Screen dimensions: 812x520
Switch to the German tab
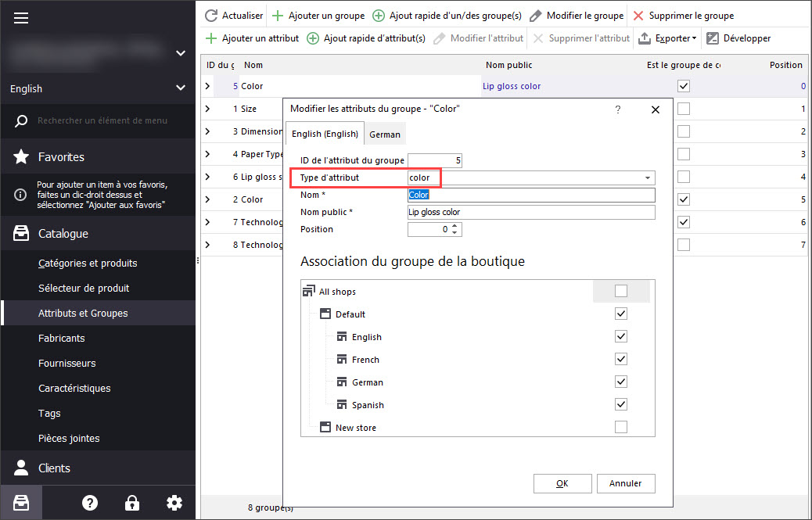coord(385,134)
